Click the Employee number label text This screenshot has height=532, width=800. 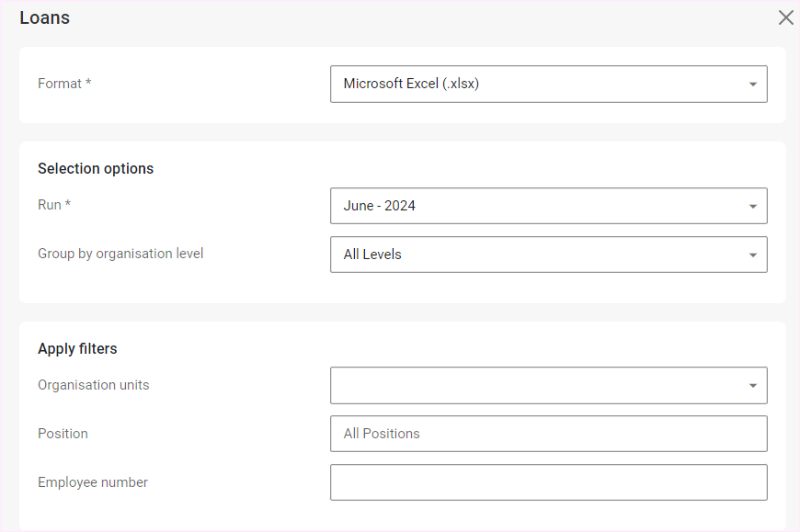92,482
